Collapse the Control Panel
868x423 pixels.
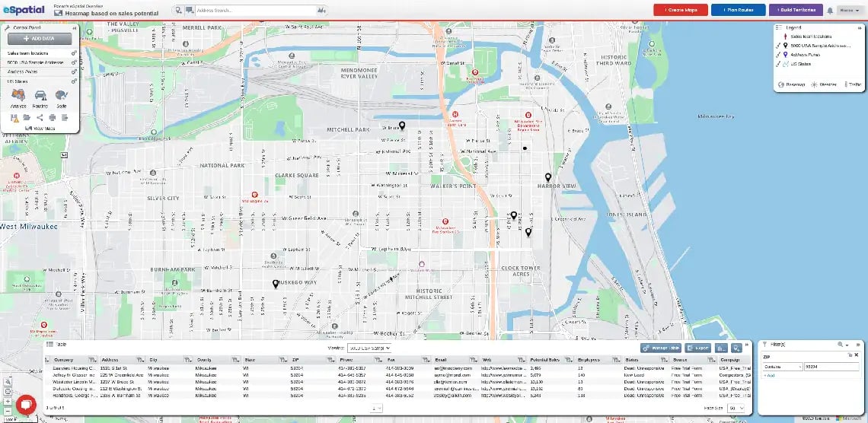[75, 27]
